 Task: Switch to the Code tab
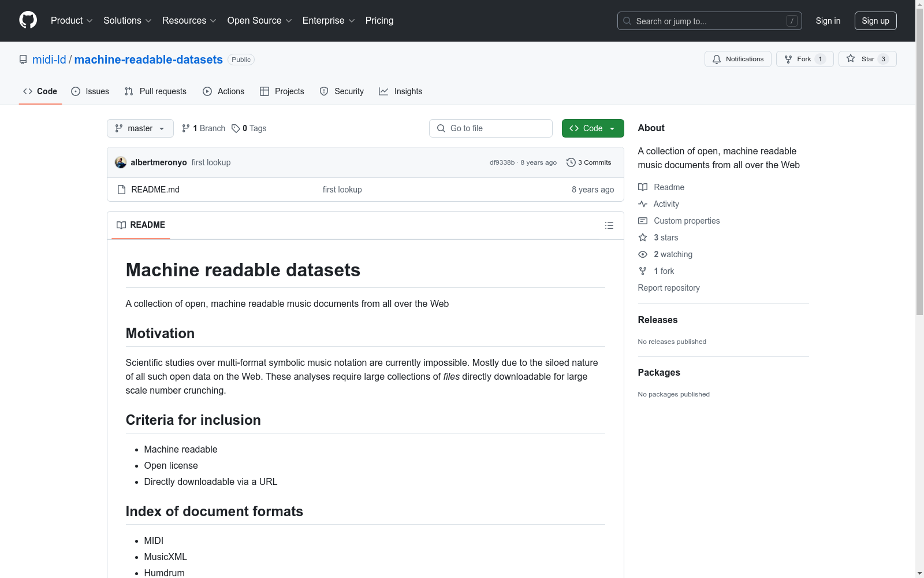pos(40,91)
